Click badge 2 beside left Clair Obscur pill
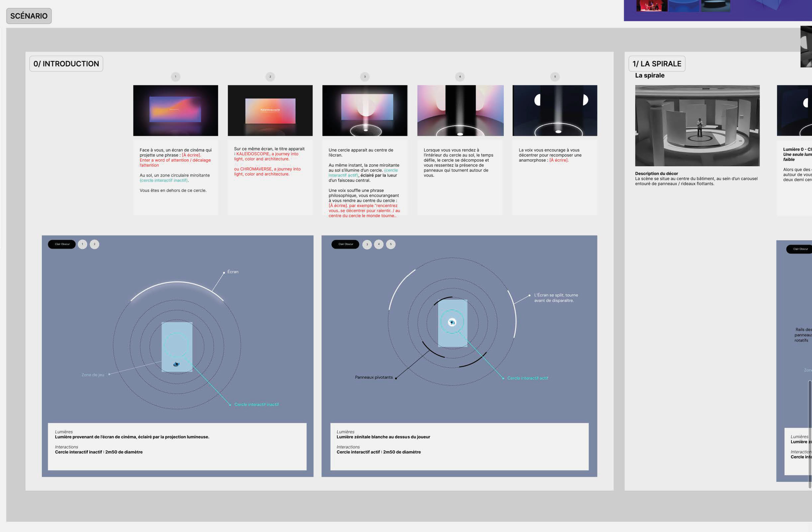Image resolution: width=812 pixels, height=532 pixels. click(x=95, y=244)
